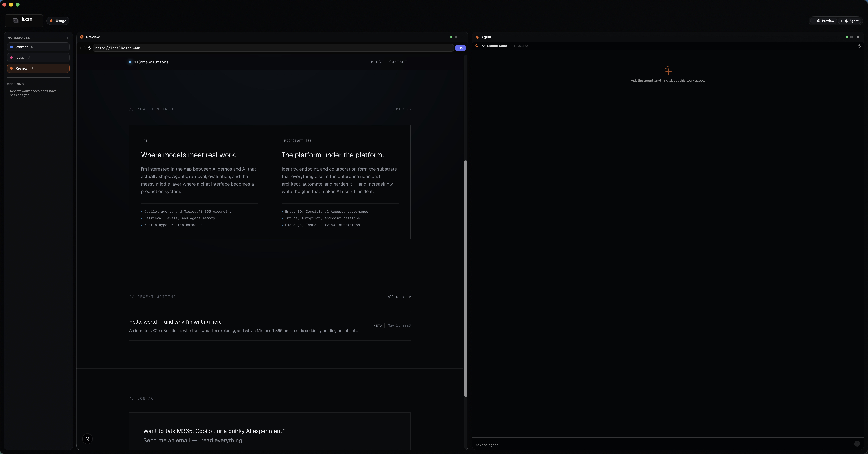Expand the Claude Code dropdown

pyautogui.click(x=494, y=46)
